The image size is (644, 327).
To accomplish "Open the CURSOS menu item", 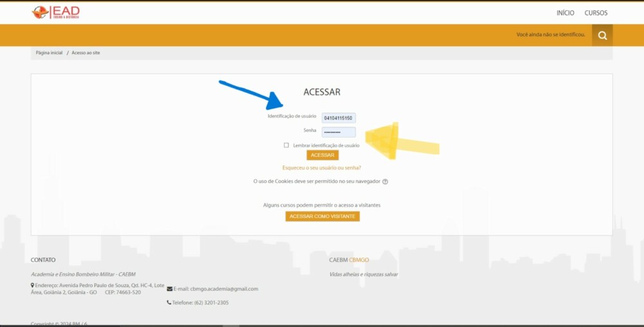I will coord(596,13).
